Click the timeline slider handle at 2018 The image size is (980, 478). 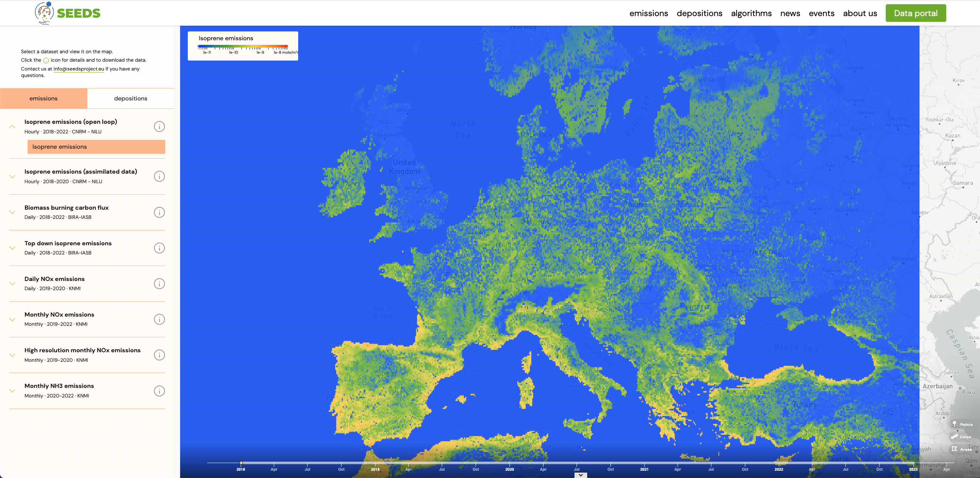click(x=241, y=463)
